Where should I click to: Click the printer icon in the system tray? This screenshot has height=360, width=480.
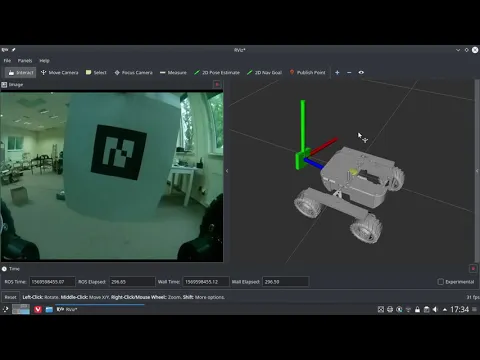click(x=390, y=310)
